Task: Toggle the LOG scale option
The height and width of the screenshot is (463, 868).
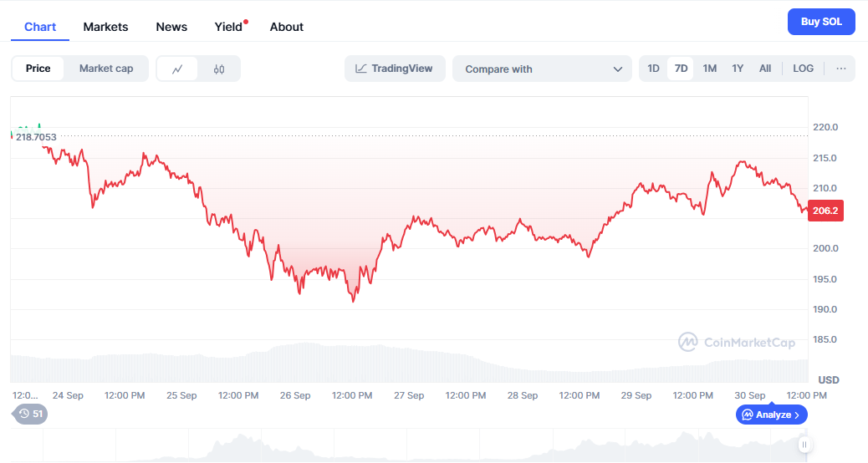Action: point(803,69)
